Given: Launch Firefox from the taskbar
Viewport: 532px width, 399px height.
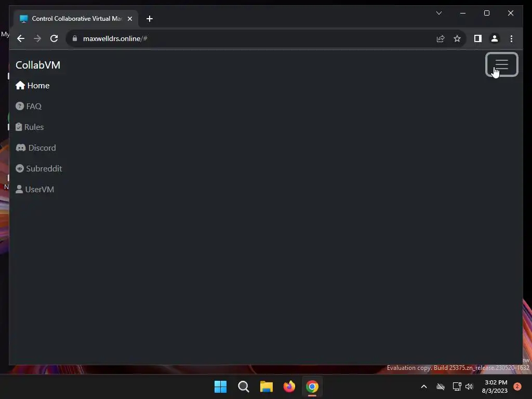Looking at the screenshot, I should 289,387.
